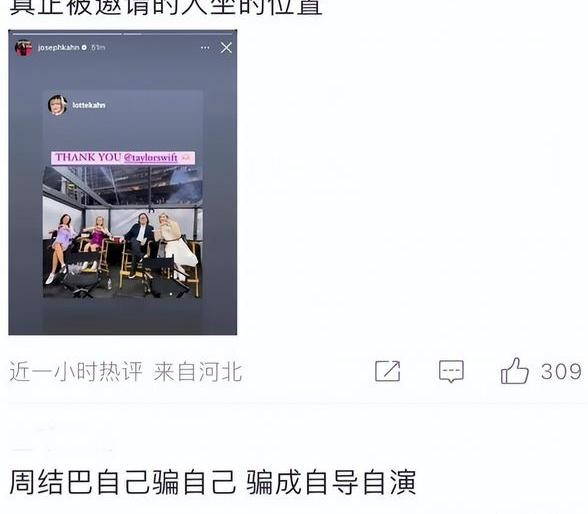Click the 51m timestamp in story header
Image resolution: width=588 pixels, height=514 pixels.
pyautogui.click(x=98, y=48)
